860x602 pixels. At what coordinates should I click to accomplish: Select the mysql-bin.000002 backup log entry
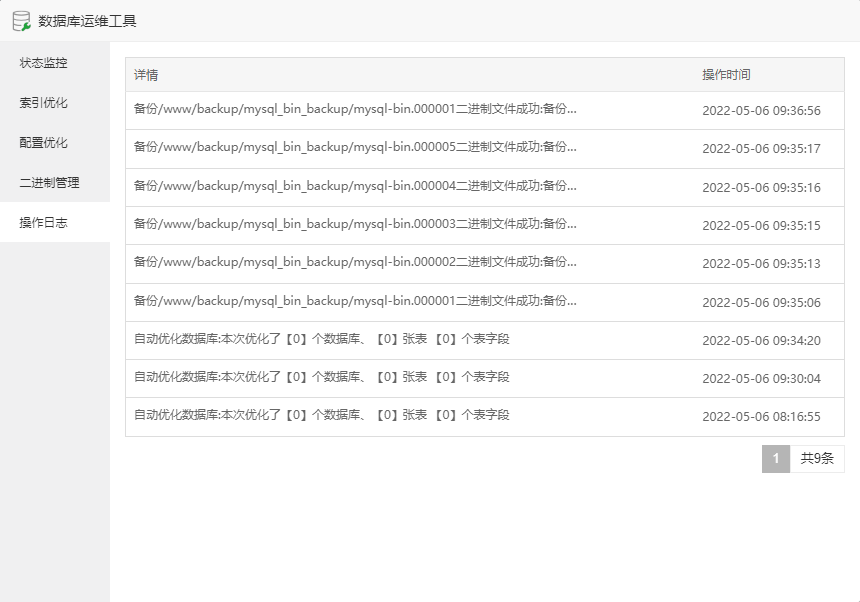point(485,264)
